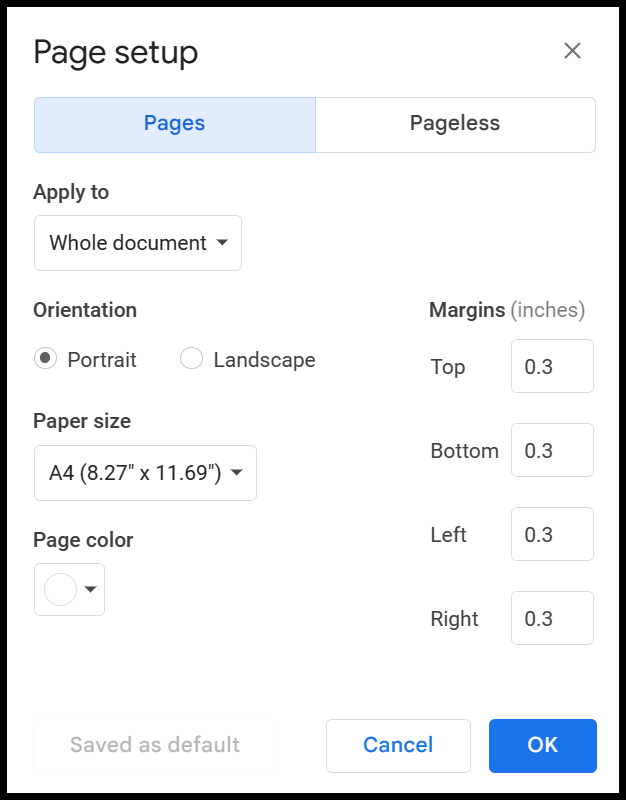Edit the Bottom margin field
Viewport: 626px width, 800px height.
[552, 451]
